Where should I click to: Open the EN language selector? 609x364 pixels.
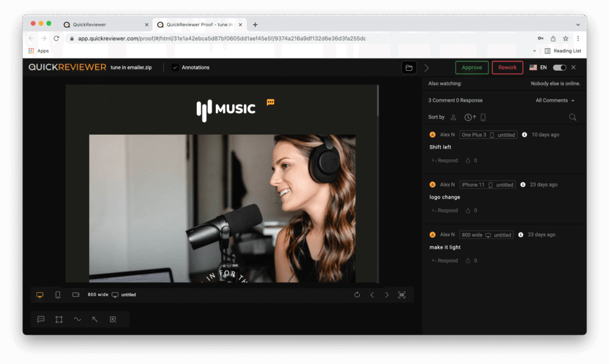538,68
